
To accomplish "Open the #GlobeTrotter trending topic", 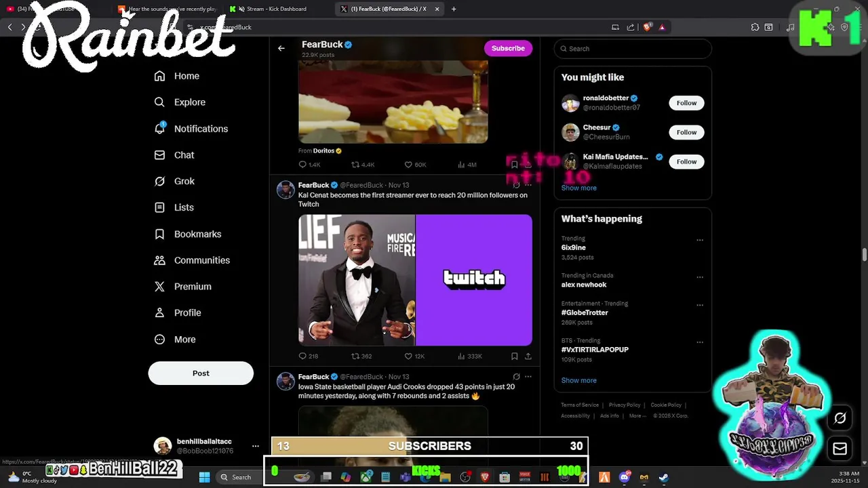I will 585,312.
